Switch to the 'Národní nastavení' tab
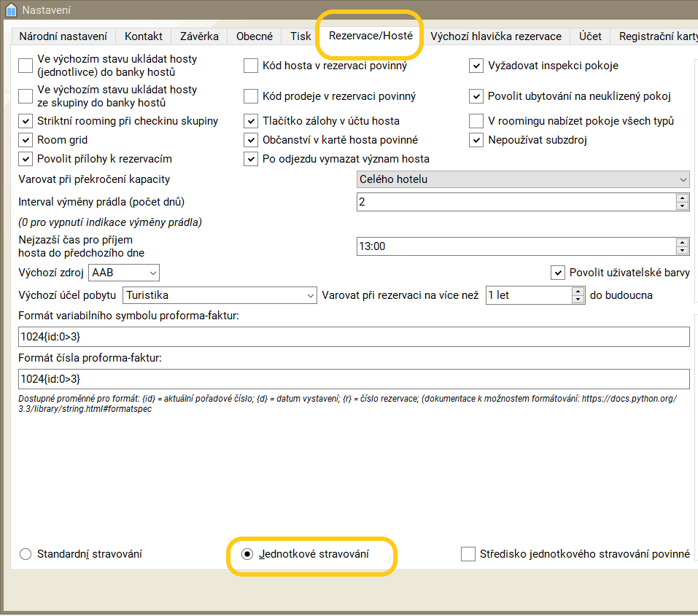 click(63, 36)
